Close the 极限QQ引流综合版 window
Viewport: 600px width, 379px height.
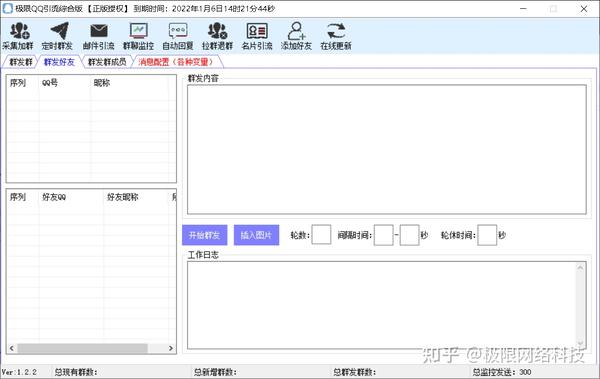pyautogui.click(x=584, y=8)
